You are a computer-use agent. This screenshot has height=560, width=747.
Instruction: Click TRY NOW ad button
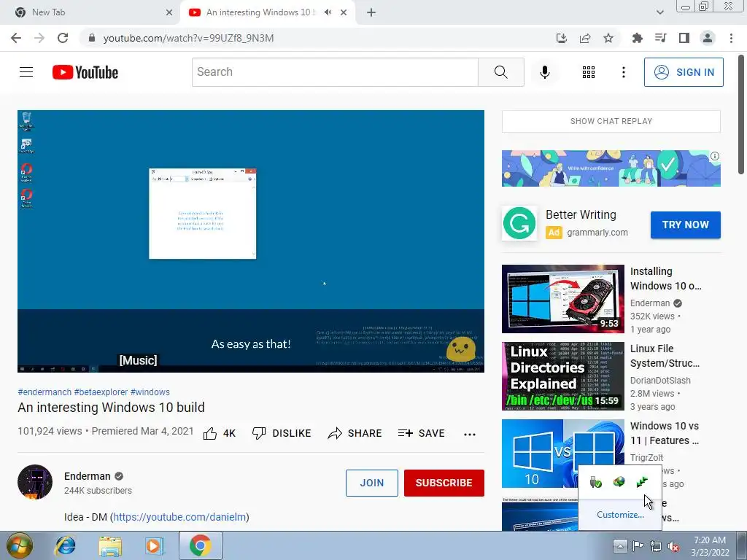[685, 225]
